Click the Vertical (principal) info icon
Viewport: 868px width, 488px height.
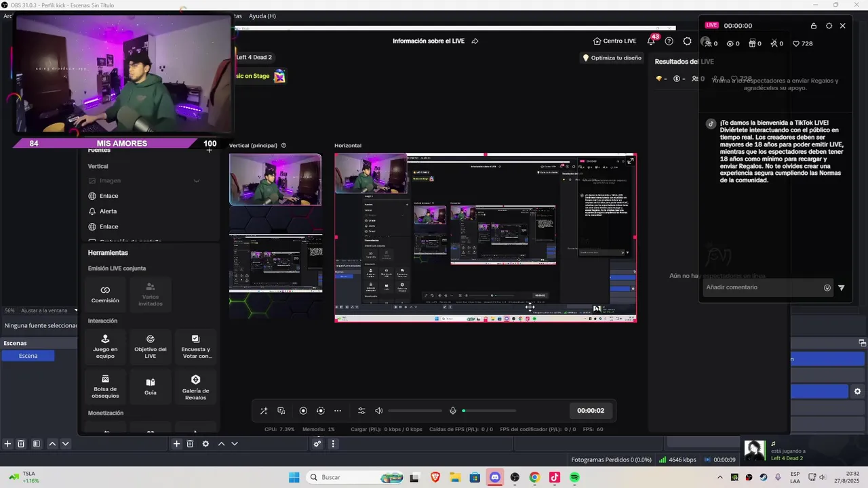pyautogui.click(x=283, y=146)
